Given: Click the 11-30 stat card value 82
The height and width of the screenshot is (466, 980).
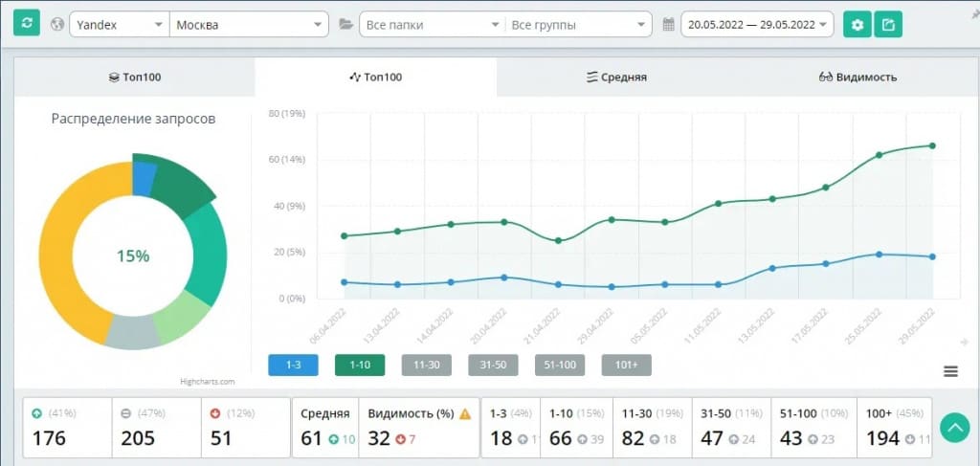Looking at the screenshot, I should 634,438.
